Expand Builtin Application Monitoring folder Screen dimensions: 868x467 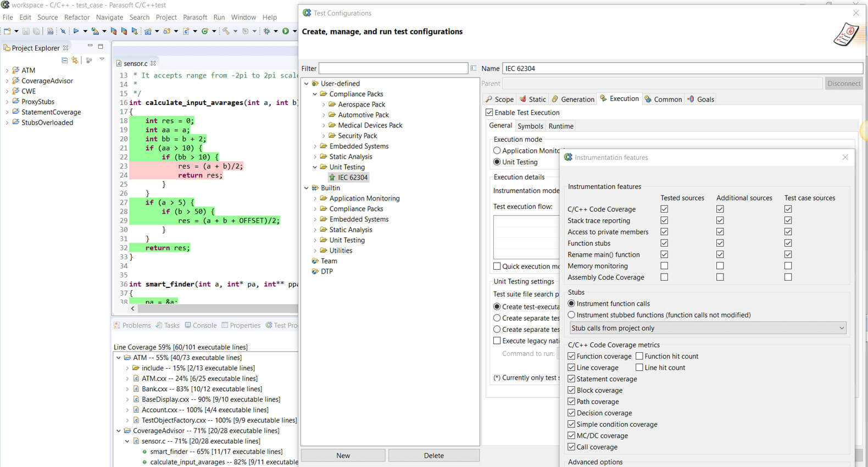[315, 198]
